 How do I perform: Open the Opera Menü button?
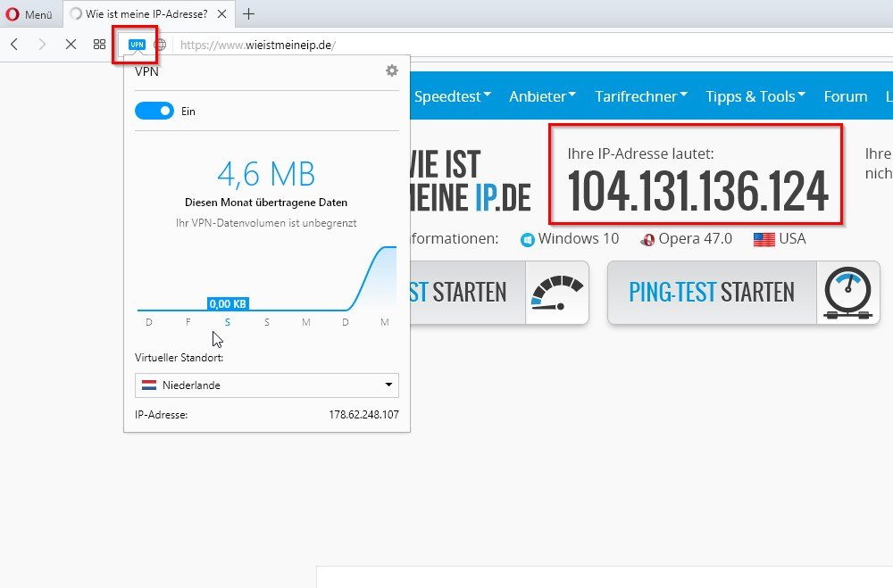point(29,14)
